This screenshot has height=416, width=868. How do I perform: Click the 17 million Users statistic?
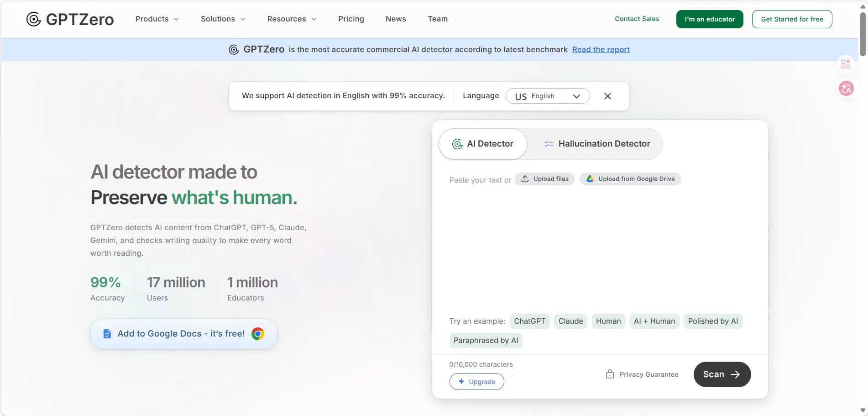pos(176,289)
